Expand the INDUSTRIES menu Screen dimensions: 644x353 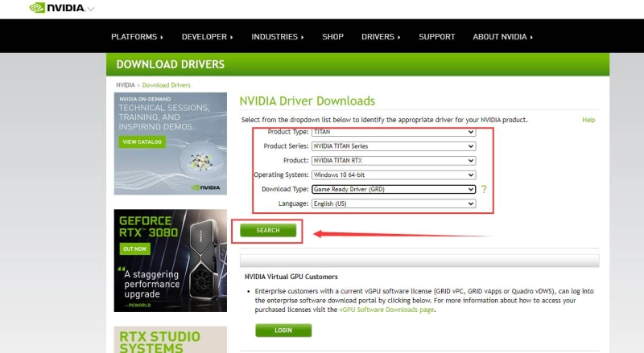[278, 37]
